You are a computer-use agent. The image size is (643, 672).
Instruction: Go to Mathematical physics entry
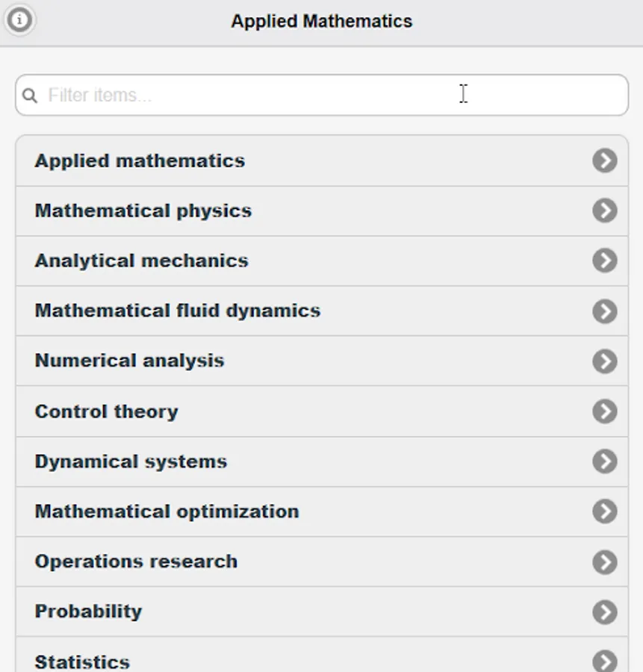click(322, 211)
